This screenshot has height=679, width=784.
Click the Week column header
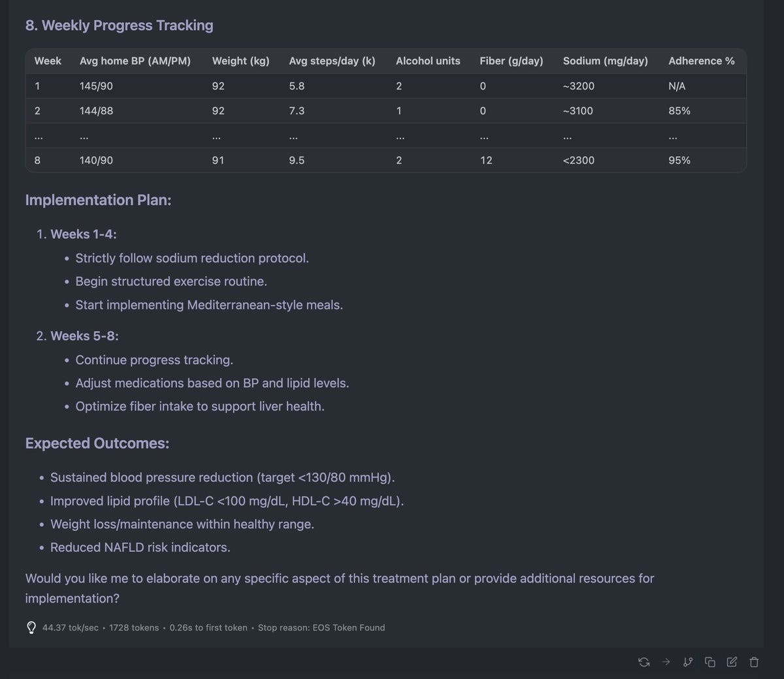click(x=48, y=61)
